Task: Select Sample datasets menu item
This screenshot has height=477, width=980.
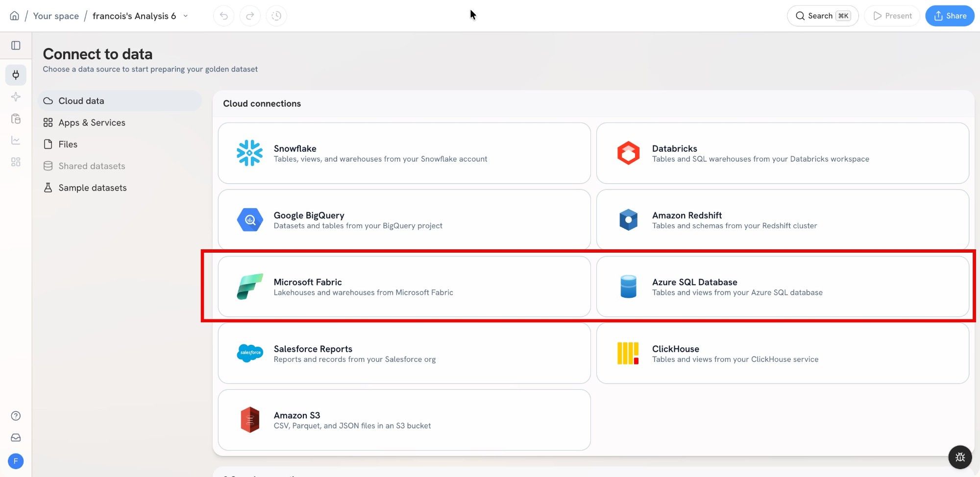Action: 120,188
